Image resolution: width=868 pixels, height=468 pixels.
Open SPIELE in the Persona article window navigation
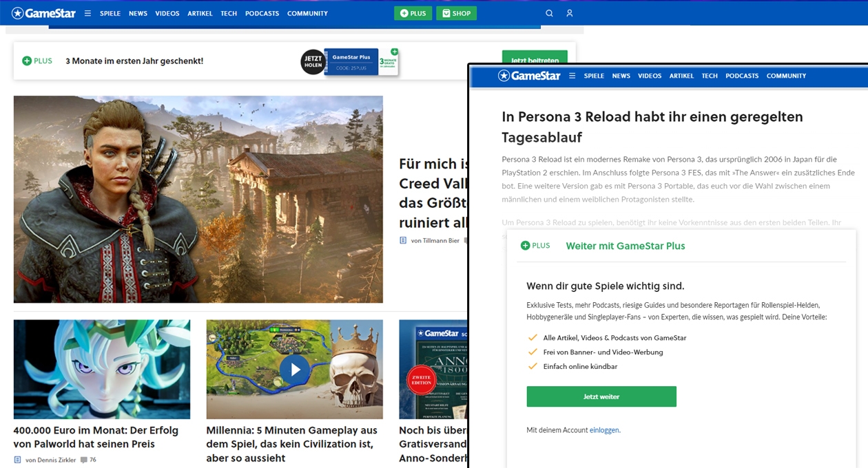pos(594,76)
